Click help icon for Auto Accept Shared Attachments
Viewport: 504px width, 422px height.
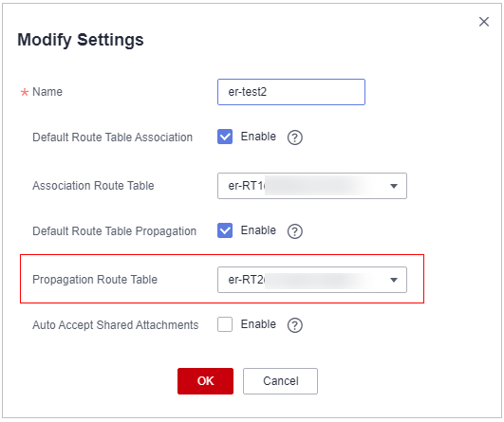point(295,325)
